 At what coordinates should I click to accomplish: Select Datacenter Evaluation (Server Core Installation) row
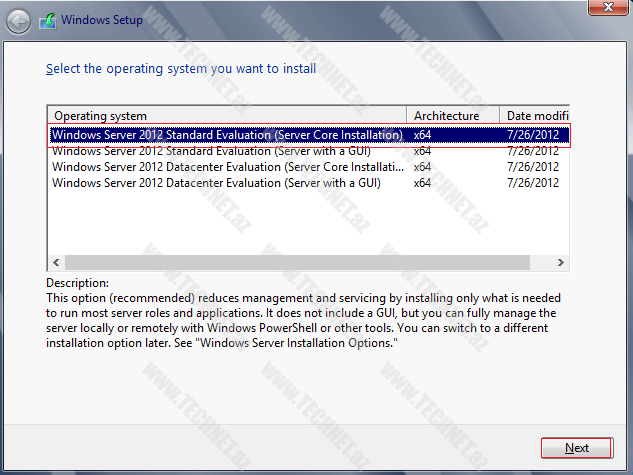pyautogui.click(x=227, y=167)
